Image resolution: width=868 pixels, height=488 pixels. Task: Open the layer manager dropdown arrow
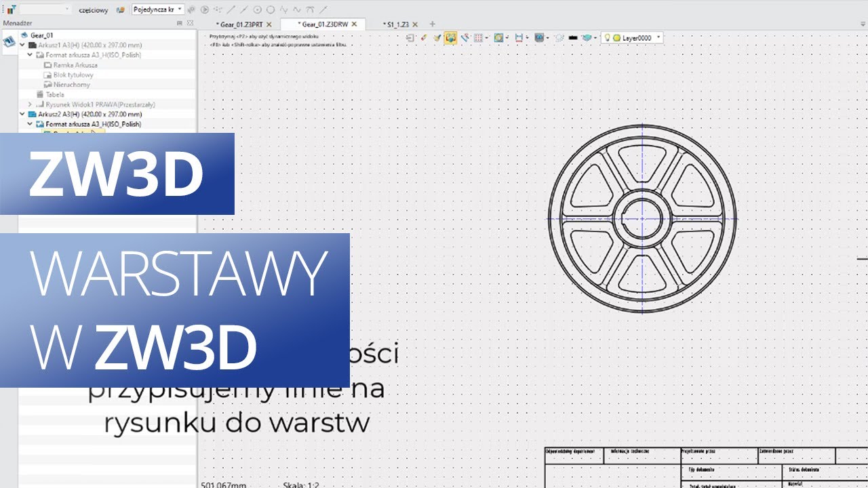[x=596, y=37]
